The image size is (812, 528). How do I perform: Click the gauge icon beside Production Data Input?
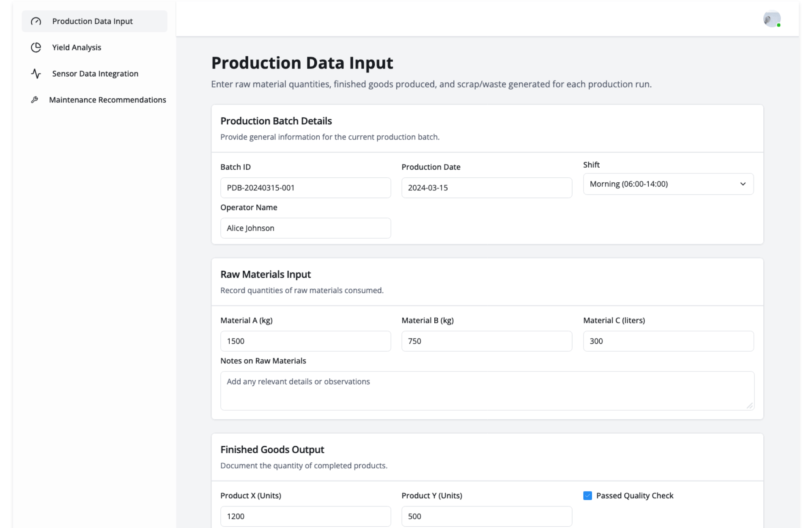click(x=36, y=21)
